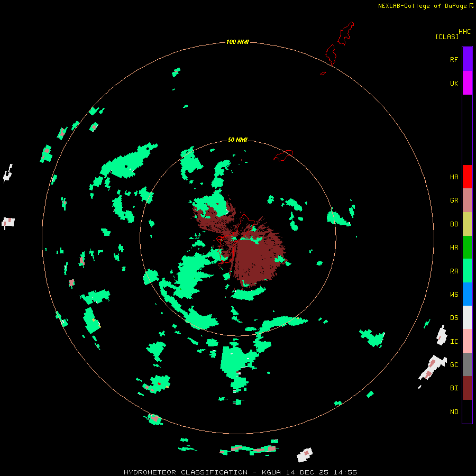Image resolution: width=476 pixels, height=476 pixels.
Task: Click the GC legend label
Action: pyautogui.click(x=454, y=364)
